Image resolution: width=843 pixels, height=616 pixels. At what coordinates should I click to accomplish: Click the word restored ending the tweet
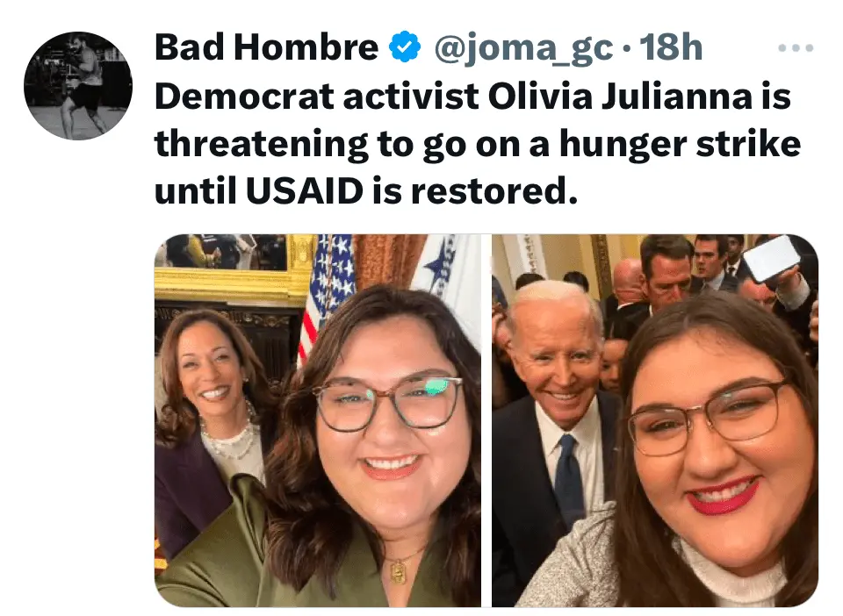click(x=494, y=191)
